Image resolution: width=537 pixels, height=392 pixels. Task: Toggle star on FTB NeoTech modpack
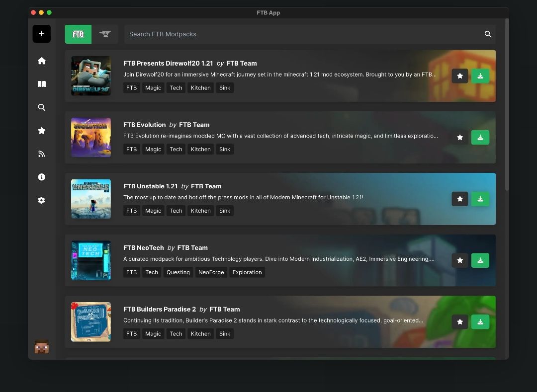pyautogui.click(x=459, y=261)
